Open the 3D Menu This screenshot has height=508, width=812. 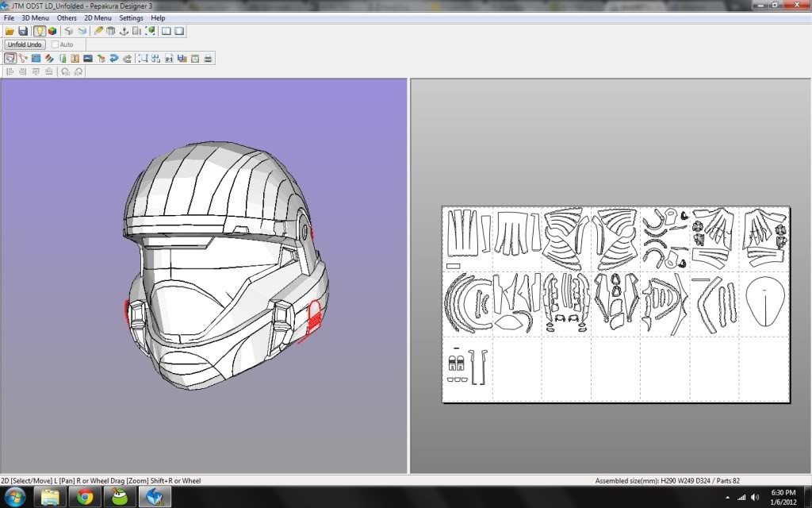(35, 17)
